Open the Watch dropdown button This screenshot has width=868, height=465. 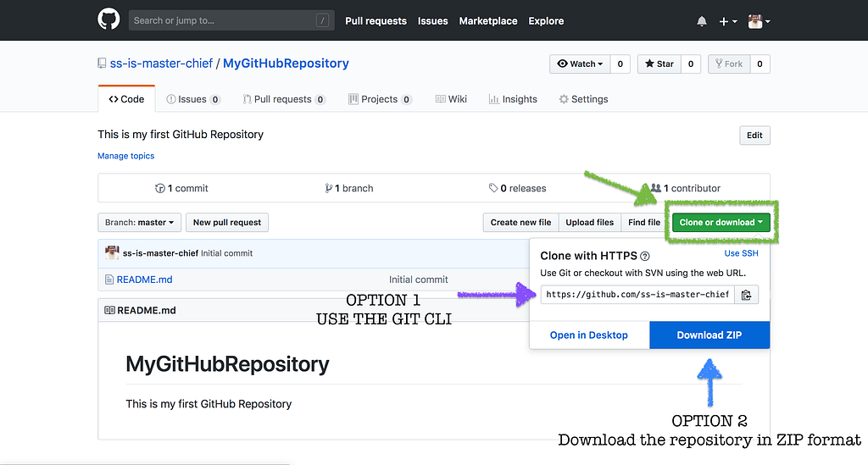tap(580, 64)
